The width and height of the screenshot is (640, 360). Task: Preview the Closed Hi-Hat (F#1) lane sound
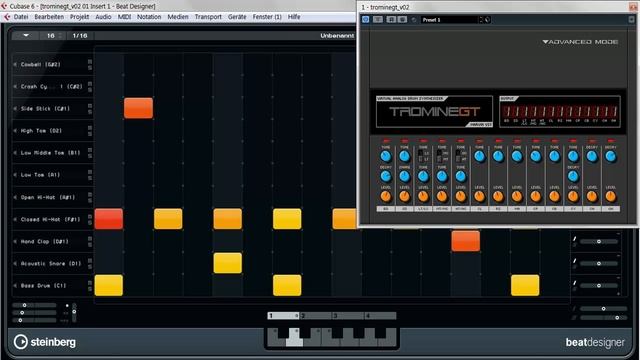(15, 219)
